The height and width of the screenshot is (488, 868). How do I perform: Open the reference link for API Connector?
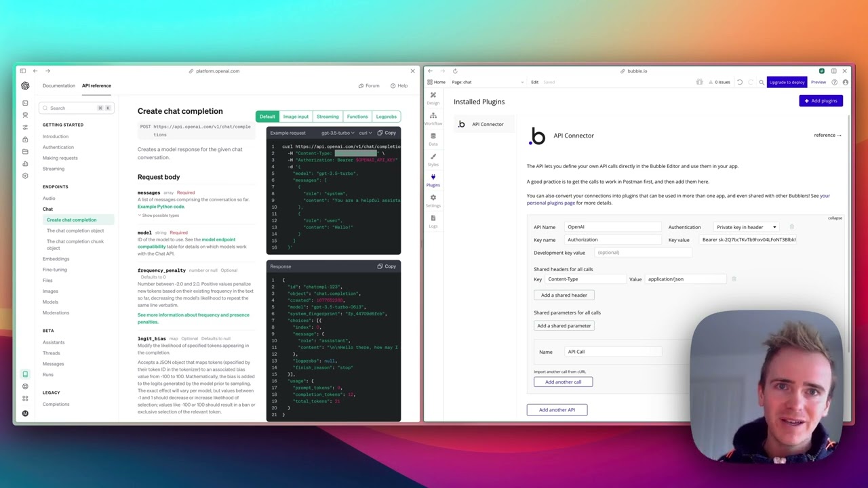pos(827,135)
